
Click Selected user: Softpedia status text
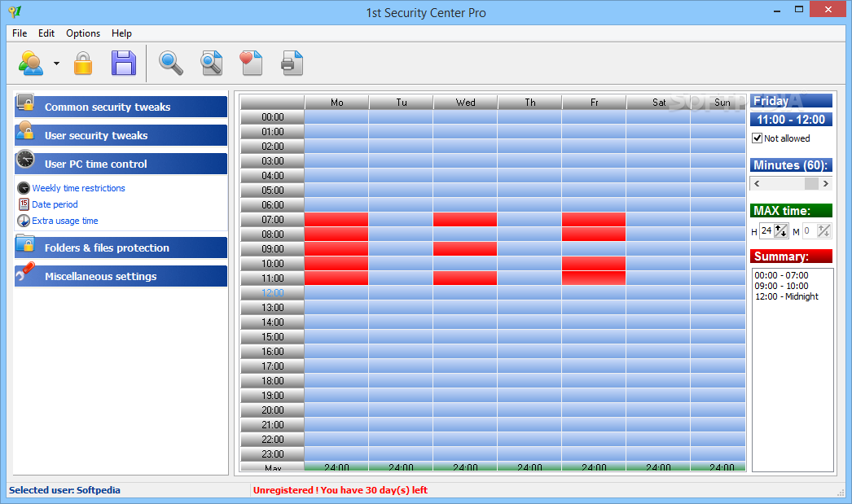click(64, 490)
